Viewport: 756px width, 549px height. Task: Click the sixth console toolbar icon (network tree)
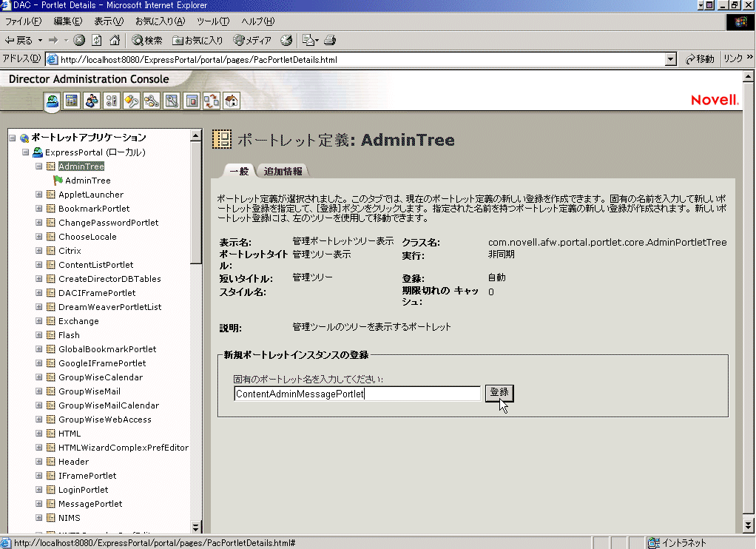[x=152, y=101]
